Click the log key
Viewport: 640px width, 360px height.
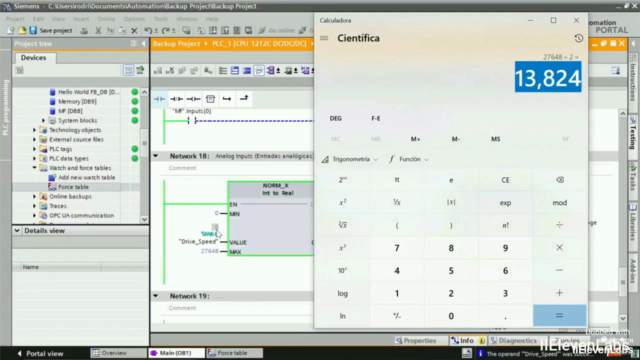coord(342,293)
